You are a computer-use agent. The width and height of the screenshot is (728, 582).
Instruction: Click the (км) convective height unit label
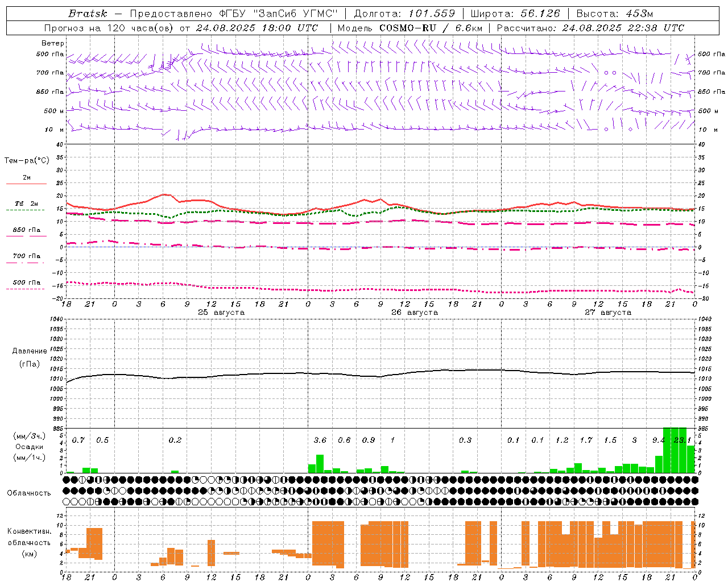coord(30,554)
